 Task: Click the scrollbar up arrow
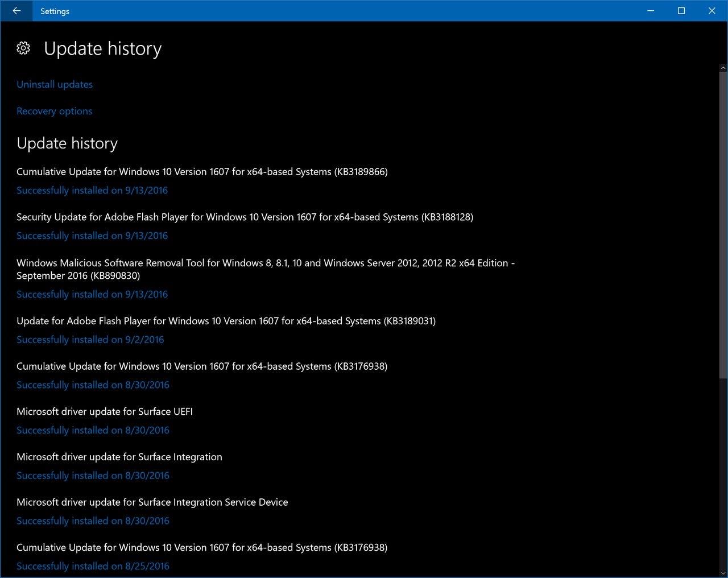tap(723, 68)
